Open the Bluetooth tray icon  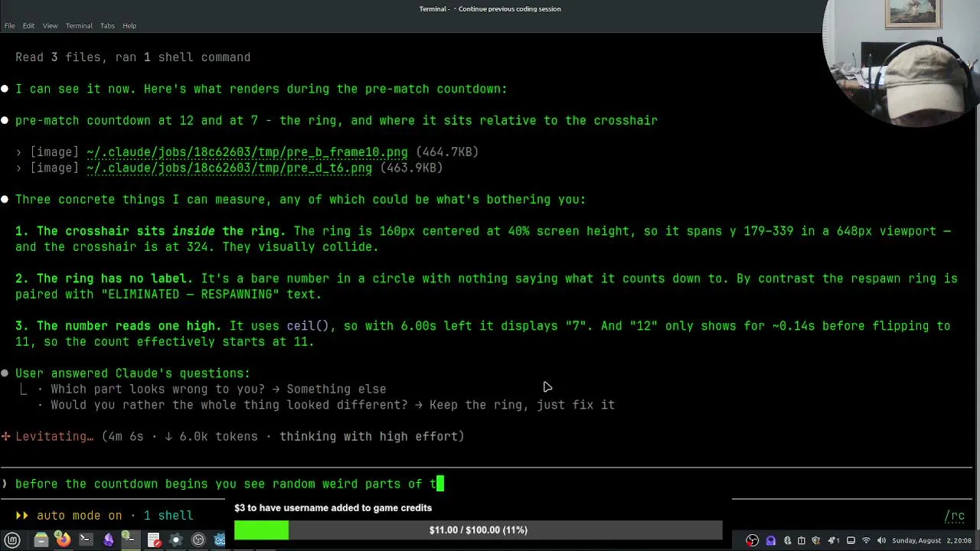(x=787, y=540)
